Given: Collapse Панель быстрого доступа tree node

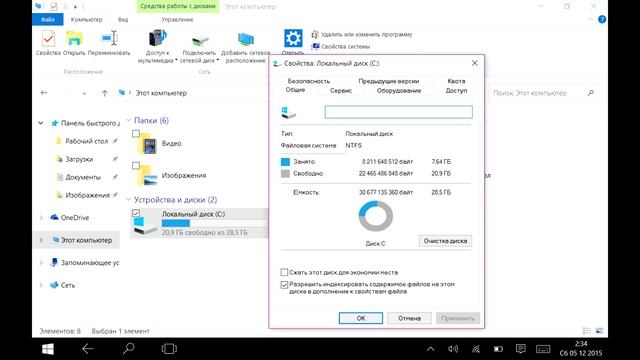Looking at the screenshot, I should [x=41, y=123].
